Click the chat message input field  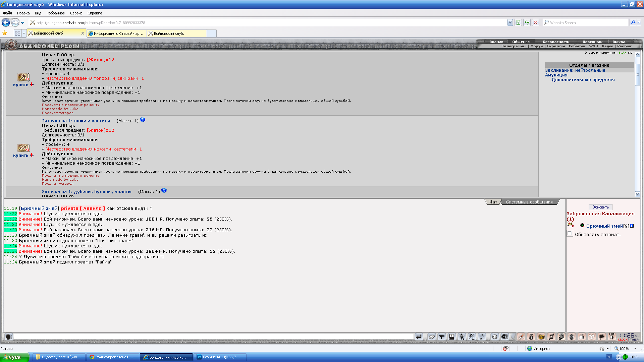tap(214, 337)
